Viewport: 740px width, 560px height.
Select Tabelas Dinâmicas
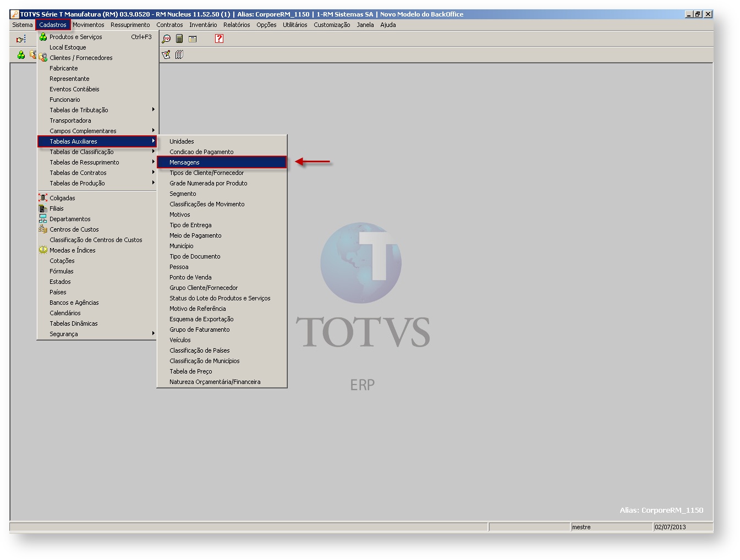pyautogui.click(x=97, y=323)
